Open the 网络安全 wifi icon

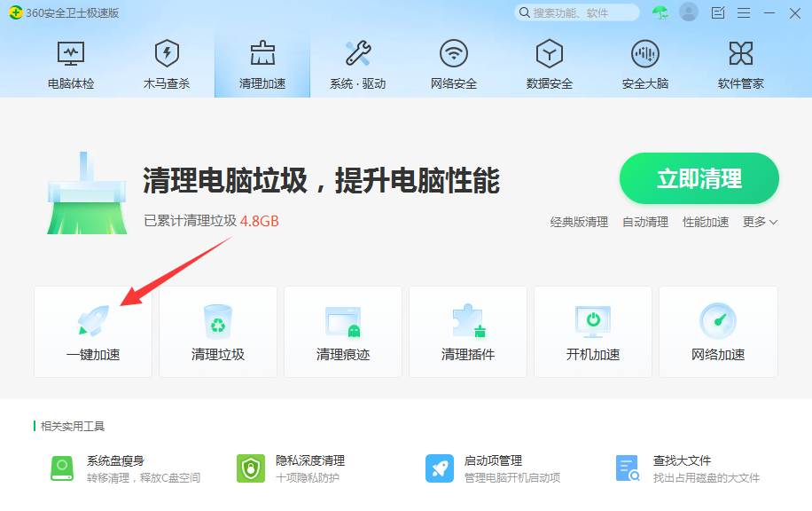(454, 53)
